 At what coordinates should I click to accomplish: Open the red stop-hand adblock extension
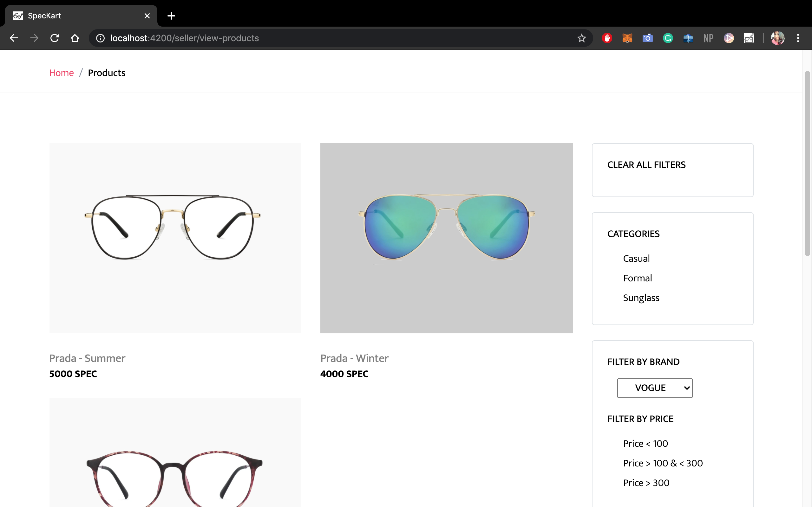tap(607, 38)
